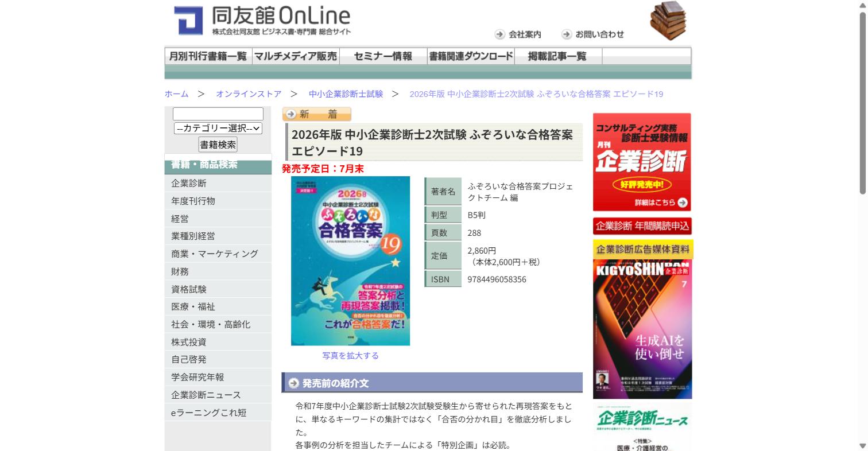Click the arrow icon on 詳細はこちら banner
Screen dimensions: 868x451
682,202
